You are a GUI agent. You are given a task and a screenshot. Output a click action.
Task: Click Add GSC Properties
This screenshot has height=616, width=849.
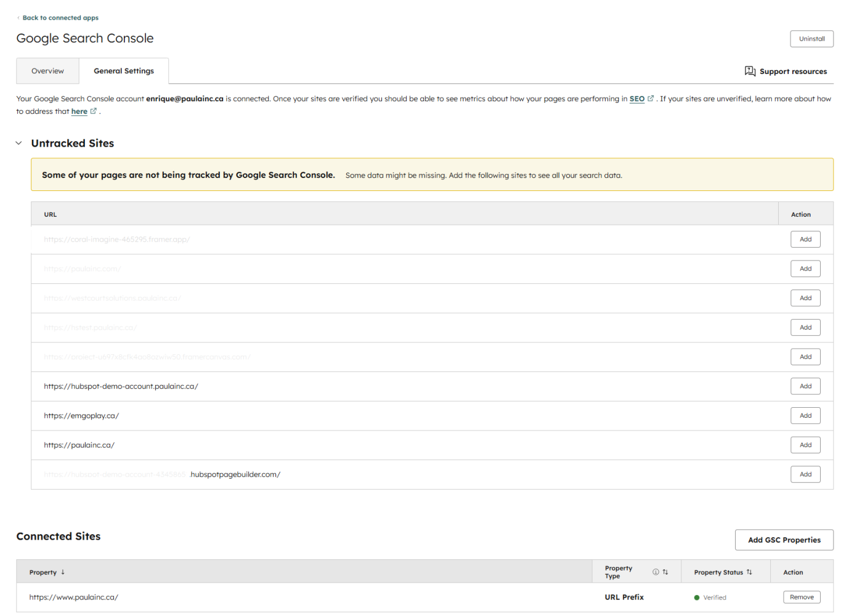784,540
